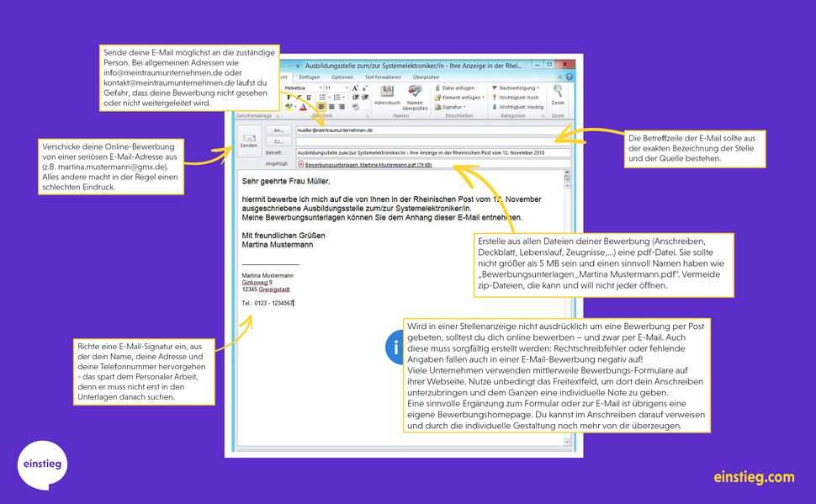Open the Nachverfolgung dropdown
The width and height of the screenshot is (816, 504).
coord(515,88)
